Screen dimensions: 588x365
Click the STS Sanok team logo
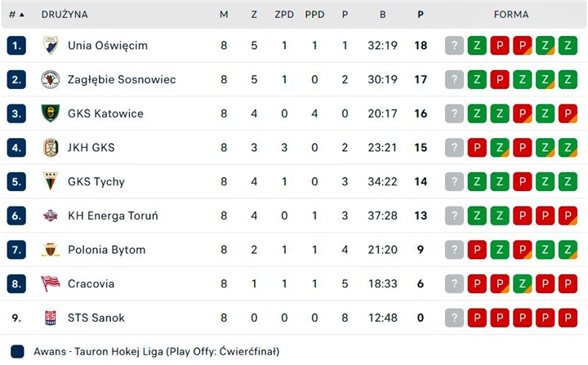(51, 318)
